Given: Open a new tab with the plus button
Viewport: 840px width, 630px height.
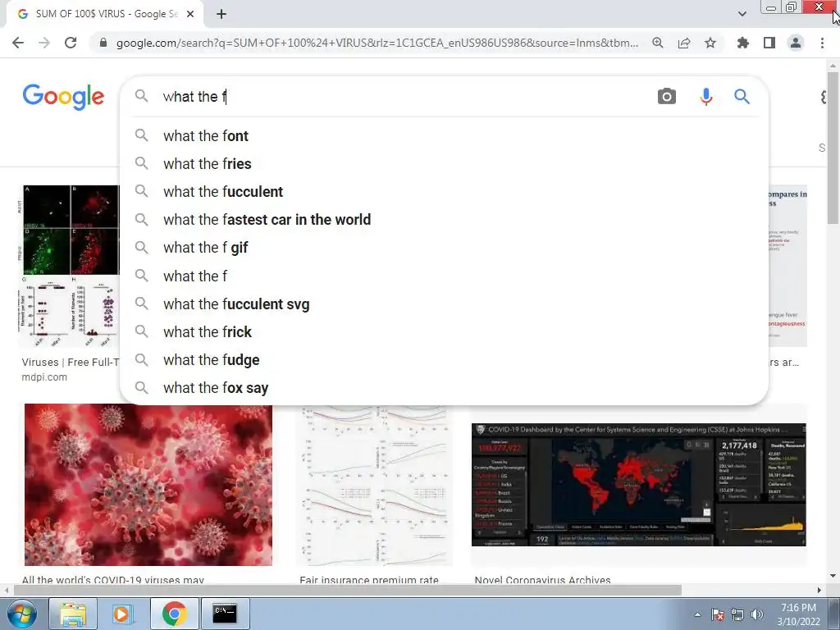Looking at the screenshot, I should (221, 15).
